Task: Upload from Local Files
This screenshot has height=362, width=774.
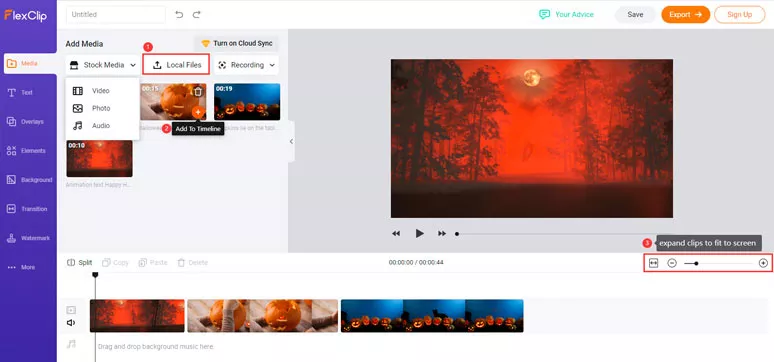Action: (x=176, y=65)
